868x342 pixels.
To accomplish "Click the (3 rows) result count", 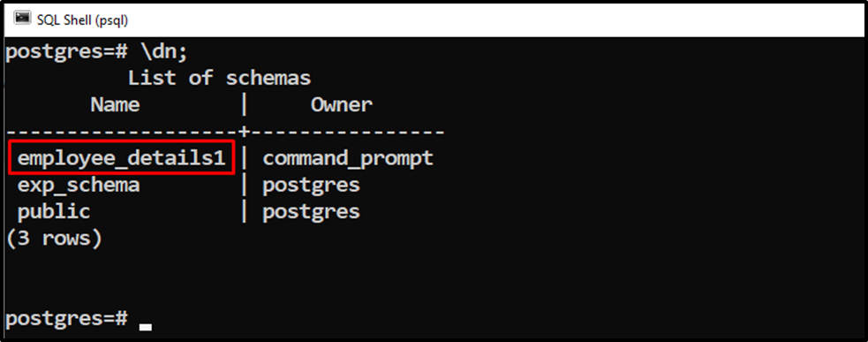I will 54,239.
